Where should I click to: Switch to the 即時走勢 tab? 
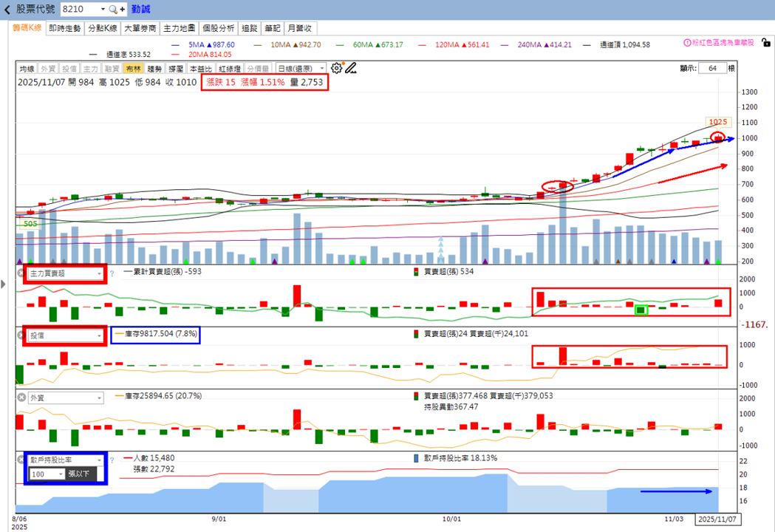coord(65,28)
